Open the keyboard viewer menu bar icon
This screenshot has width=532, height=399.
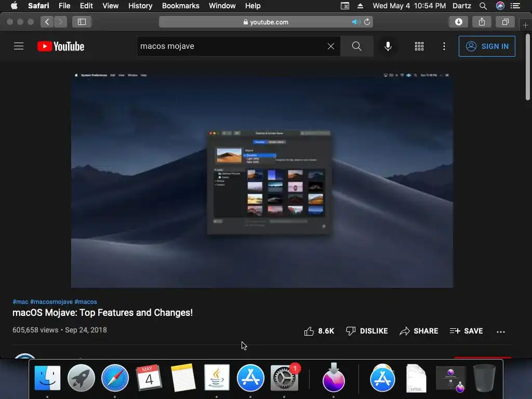(x=345, y=6)
